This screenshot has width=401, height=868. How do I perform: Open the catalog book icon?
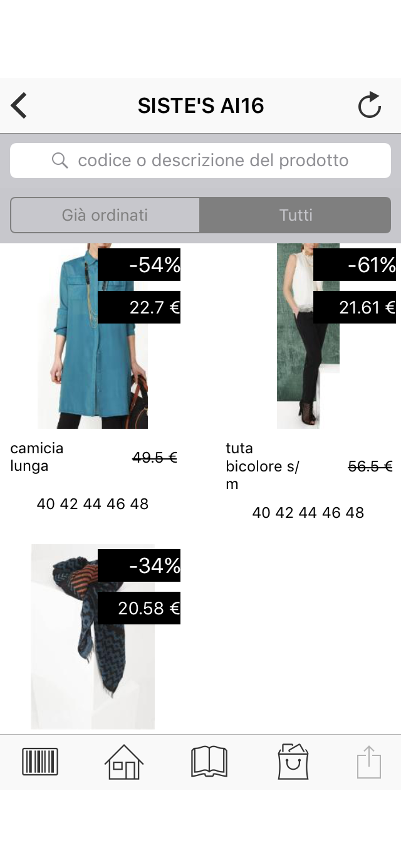pos(209,761)
